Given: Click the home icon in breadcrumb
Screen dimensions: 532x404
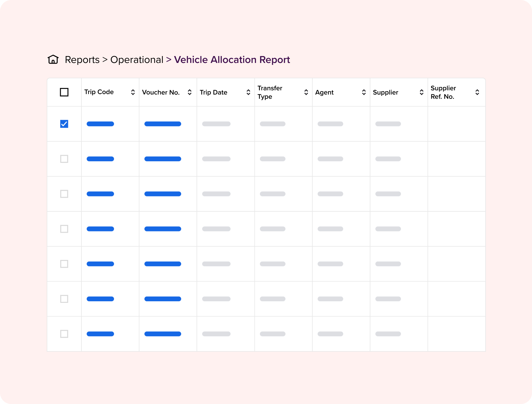Looking at the screenshot, I should point(53,60).
